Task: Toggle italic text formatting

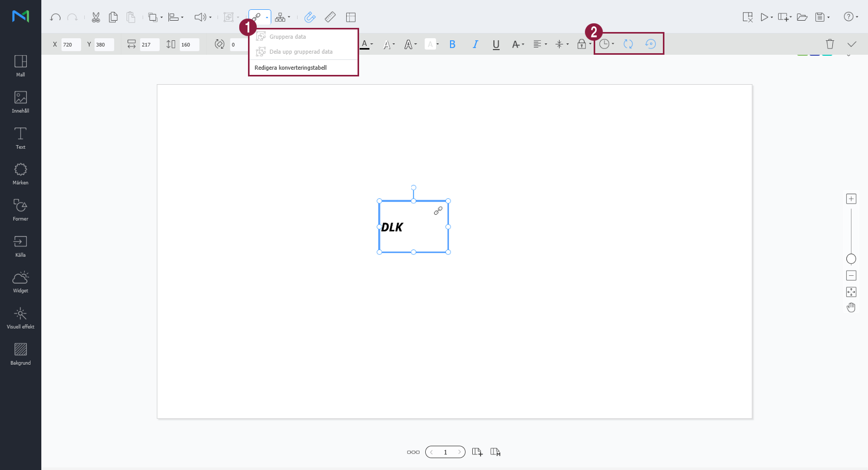Action: coord(475,44)
